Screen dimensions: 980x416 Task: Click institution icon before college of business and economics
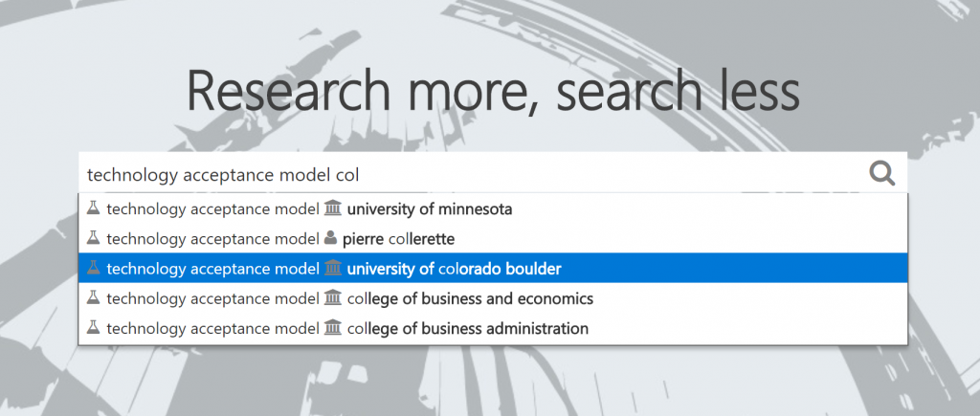coord(333,298)
